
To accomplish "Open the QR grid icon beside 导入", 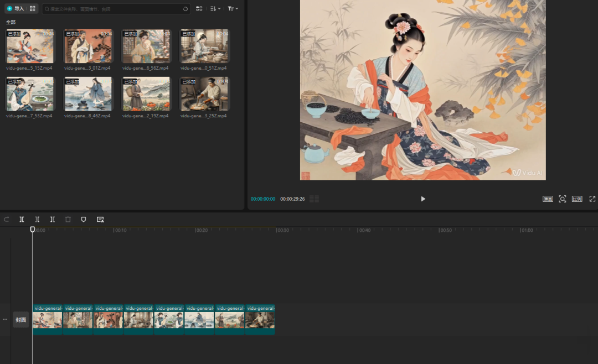I will pyautogui.click(x=33, y=8).
